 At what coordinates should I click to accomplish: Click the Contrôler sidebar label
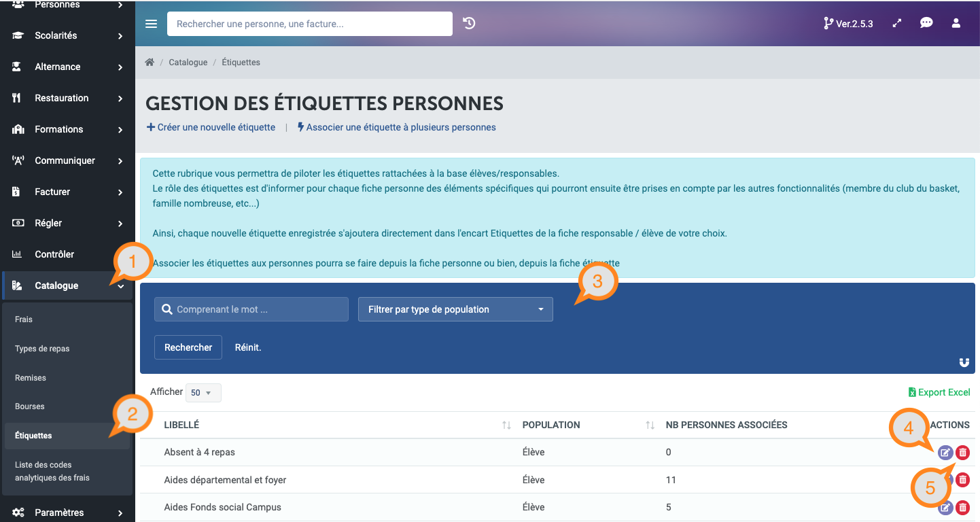coord(54,254)
